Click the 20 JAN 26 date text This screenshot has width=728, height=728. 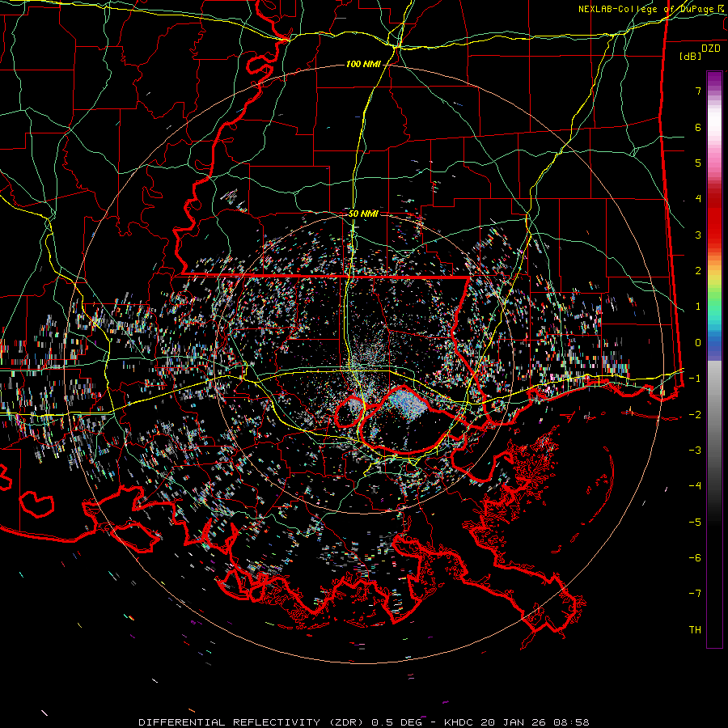513,722
